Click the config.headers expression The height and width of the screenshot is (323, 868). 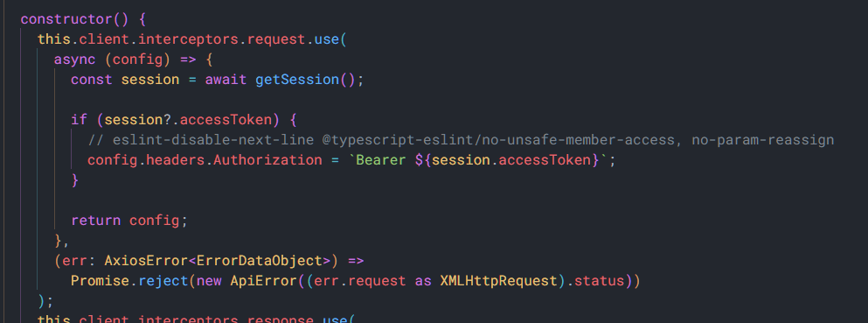[146, 160]
